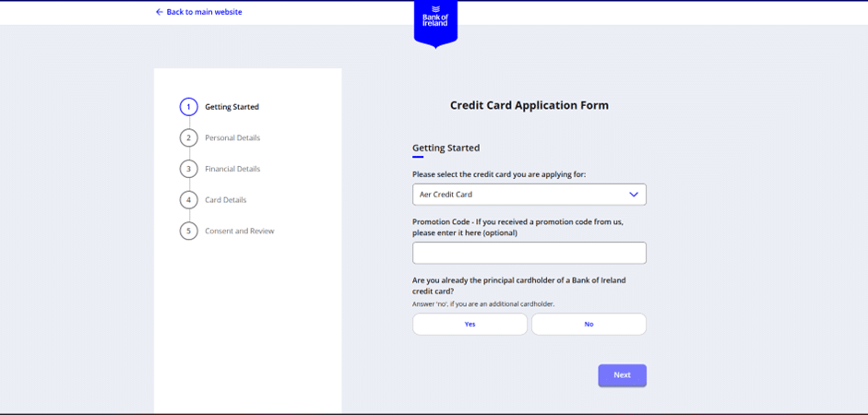Click the step 1 circle icon

[188, 107]
